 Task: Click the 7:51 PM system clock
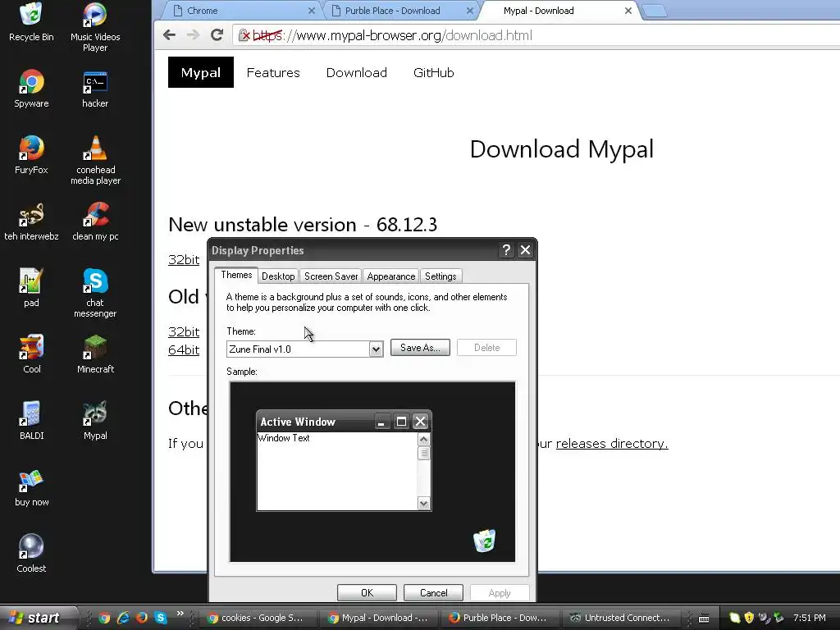point(810,618)
